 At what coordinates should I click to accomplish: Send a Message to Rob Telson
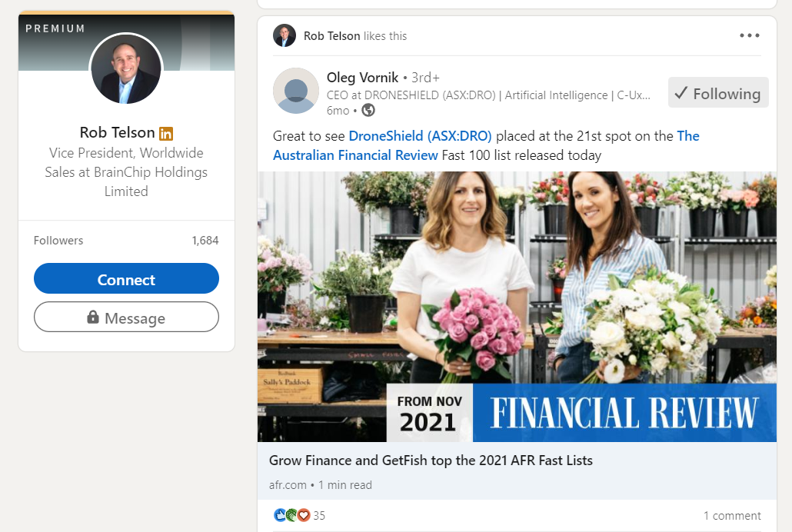(126, 318)
